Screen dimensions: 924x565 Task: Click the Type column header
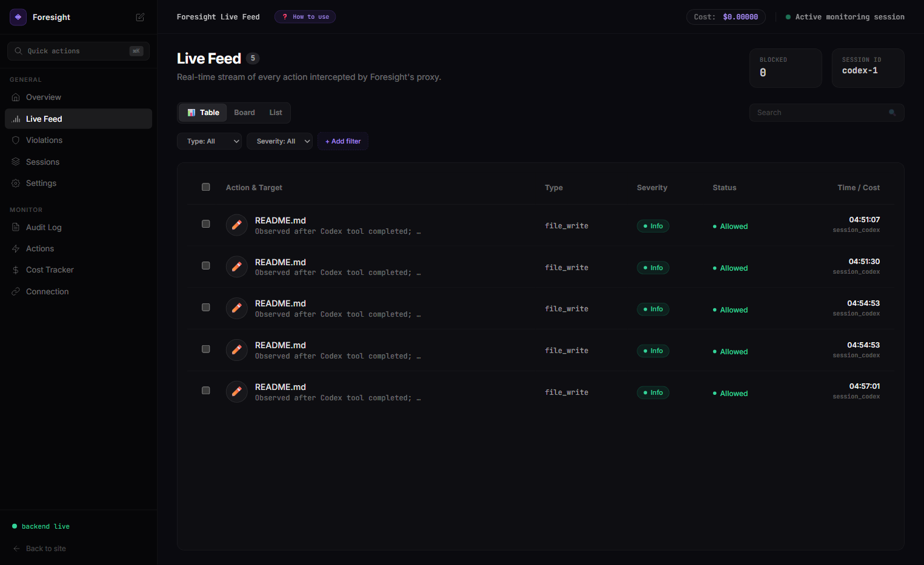(x=554, y=188)
